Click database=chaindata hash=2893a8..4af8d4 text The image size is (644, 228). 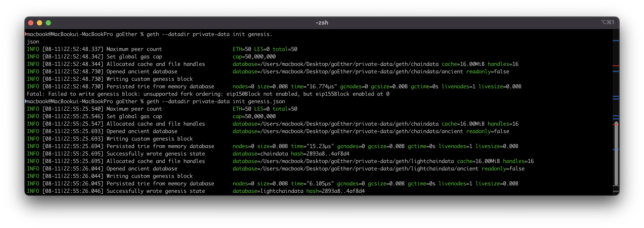pyautogui.click(x=291, y=154)
